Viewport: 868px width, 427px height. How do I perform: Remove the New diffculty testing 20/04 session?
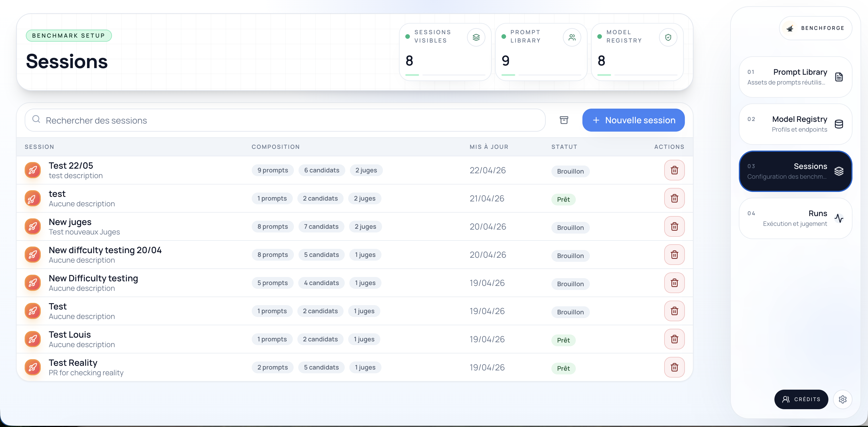pos(674,255)
